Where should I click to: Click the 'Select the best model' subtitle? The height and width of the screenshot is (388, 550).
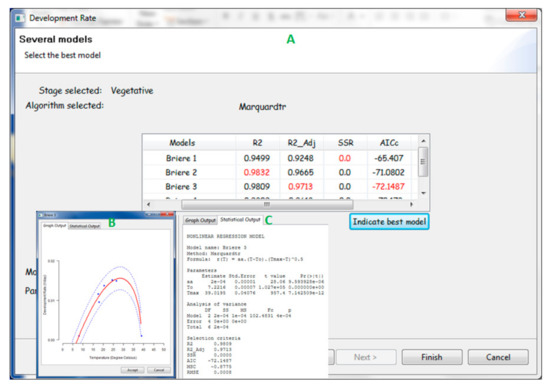pyautogui.click(x=62, y=55)
